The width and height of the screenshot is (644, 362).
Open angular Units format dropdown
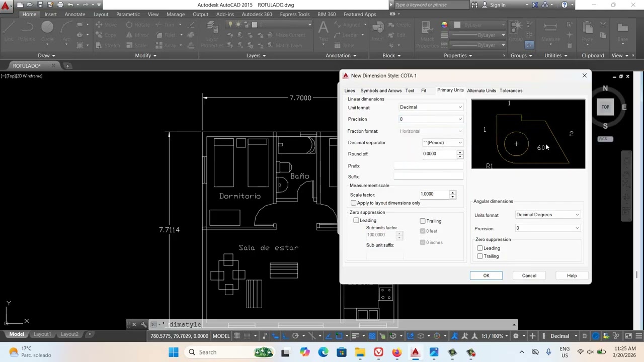point(547,215)
